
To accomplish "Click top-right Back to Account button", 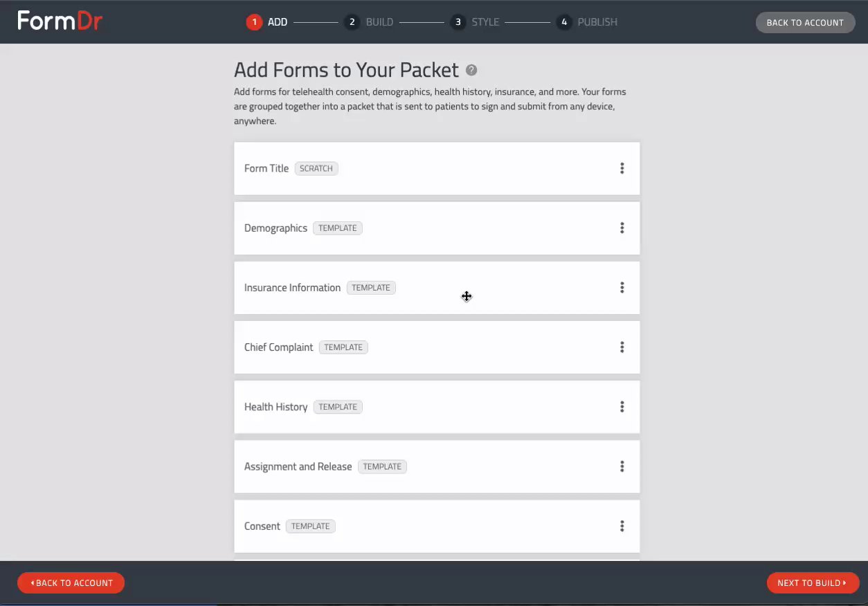I will click(804, 23).
